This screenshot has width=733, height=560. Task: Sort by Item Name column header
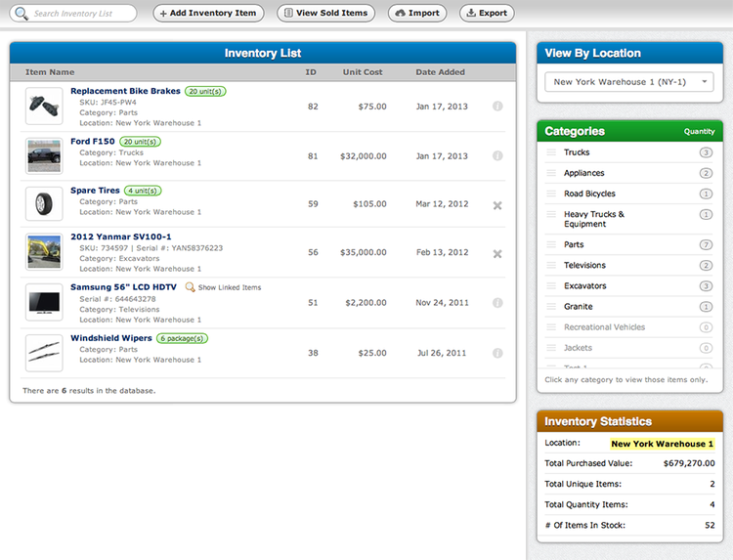click(50, 72)
